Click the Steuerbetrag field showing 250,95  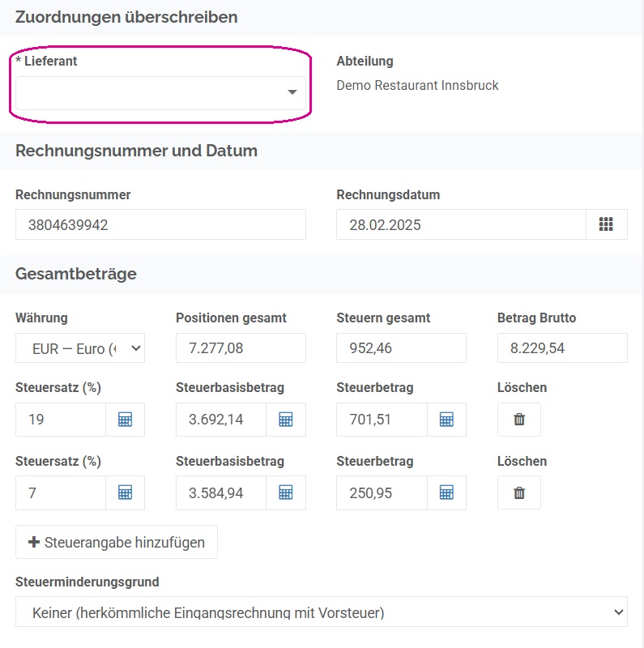382,492
